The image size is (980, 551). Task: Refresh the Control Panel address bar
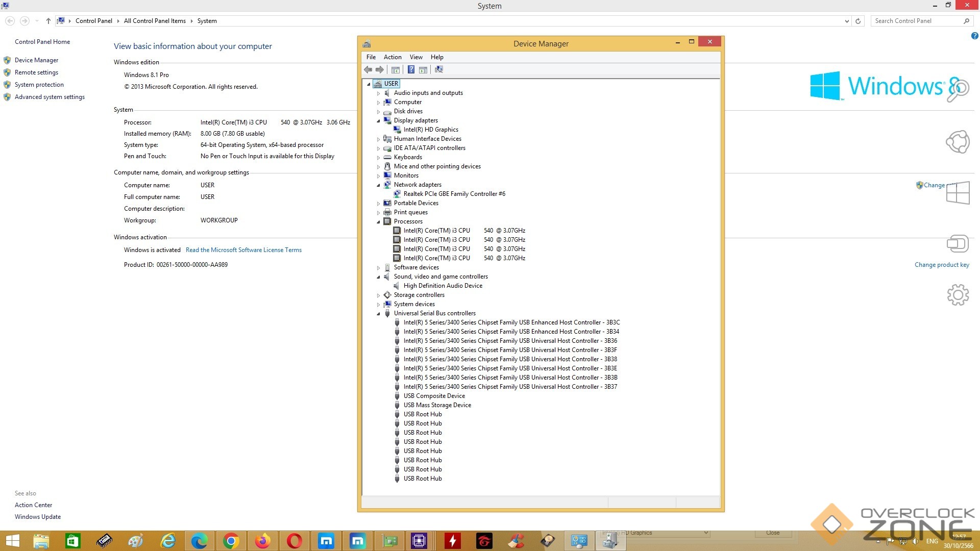858,21
